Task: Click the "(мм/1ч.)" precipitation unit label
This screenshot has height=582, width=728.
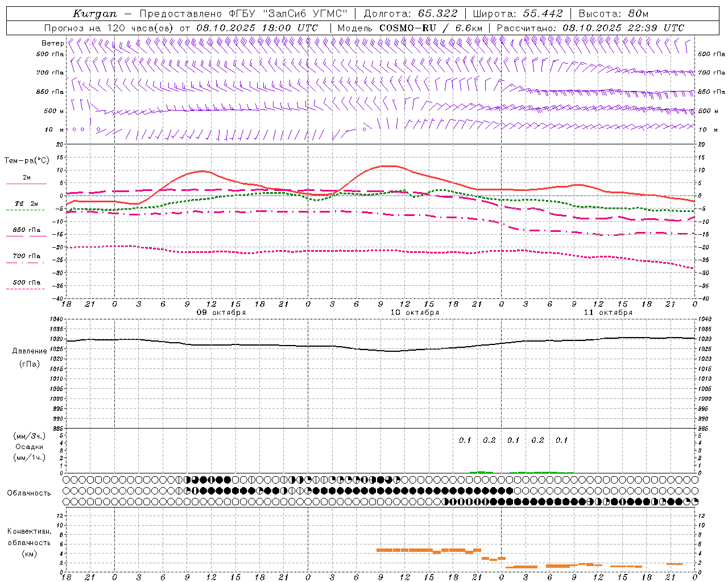Action: (x=30, y=458)
